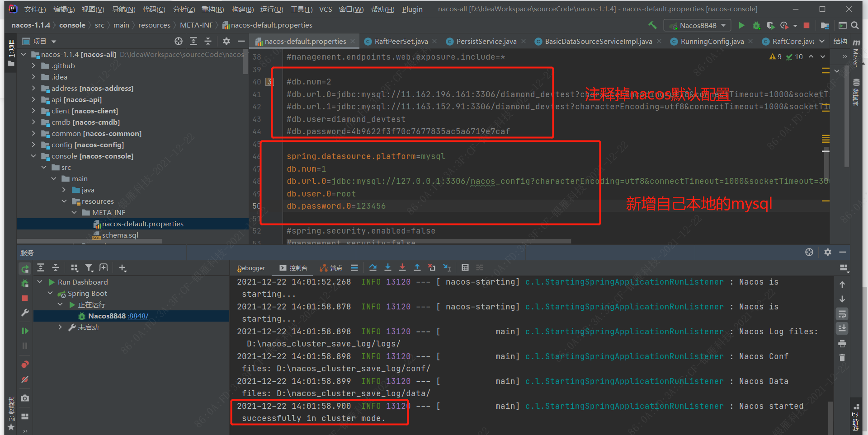Run with coverage shield icon
The width and height of the screenshot is (868, 435).
tap(771, 25)
